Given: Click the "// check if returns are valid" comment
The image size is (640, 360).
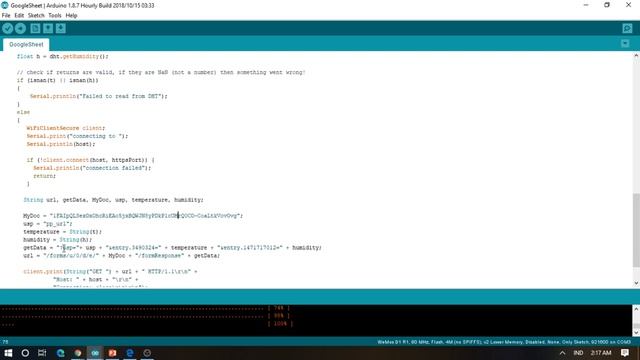Looking at the screenshot, I should click(x=161, y=72).
